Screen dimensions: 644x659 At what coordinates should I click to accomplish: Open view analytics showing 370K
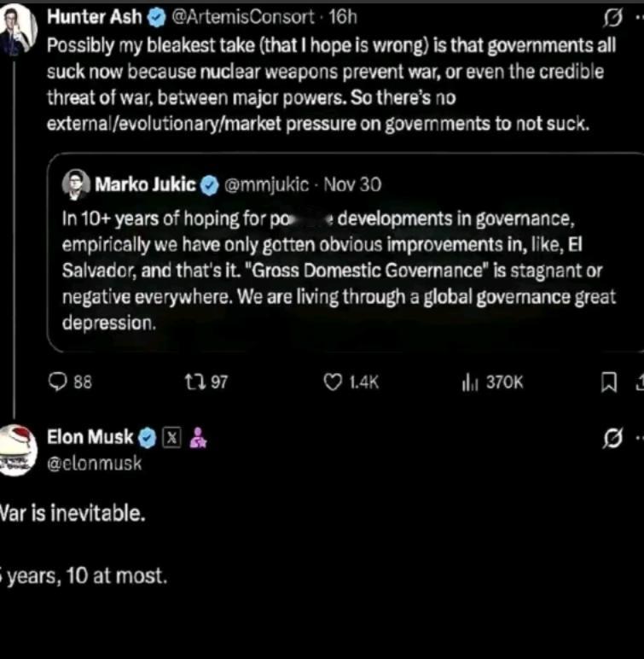[x=469, y=382]
